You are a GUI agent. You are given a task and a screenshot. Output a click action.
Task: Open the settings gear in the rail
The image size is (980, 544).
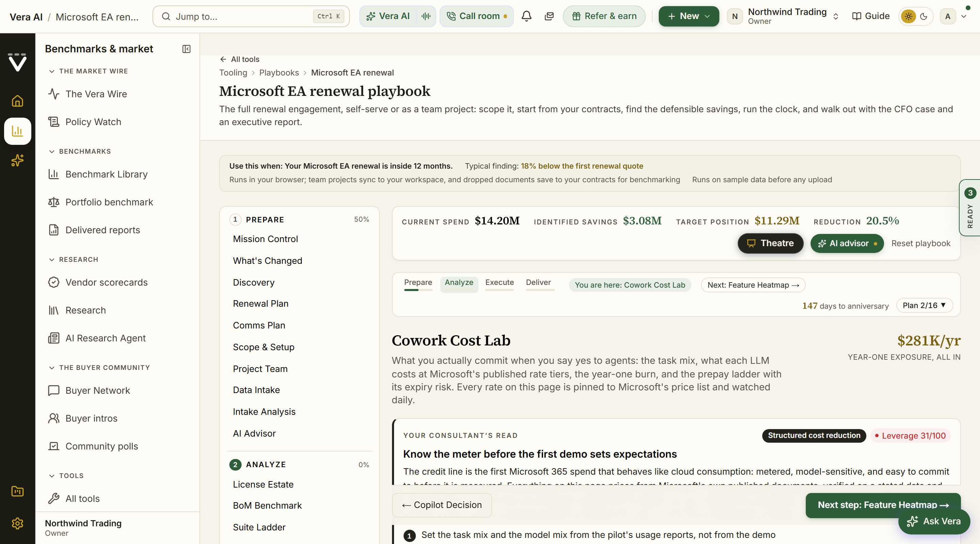17,524
